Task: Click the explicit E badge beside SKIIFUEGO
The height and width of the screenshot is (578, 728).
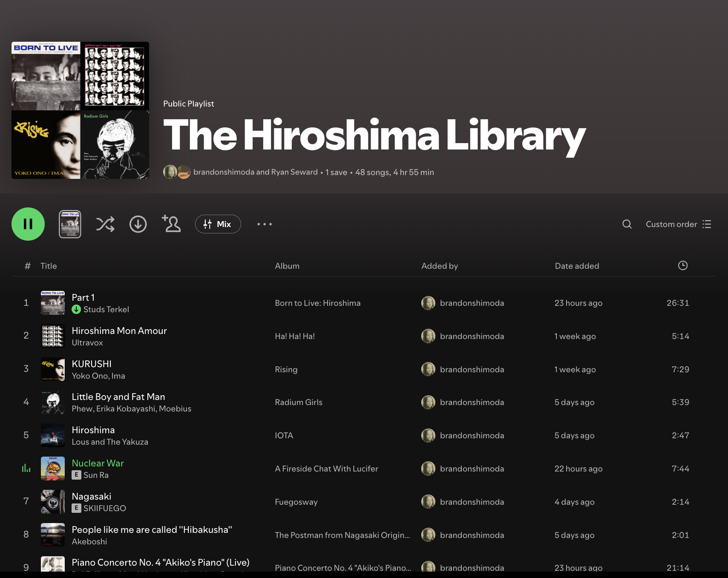Action: click(x=76, y=508)
